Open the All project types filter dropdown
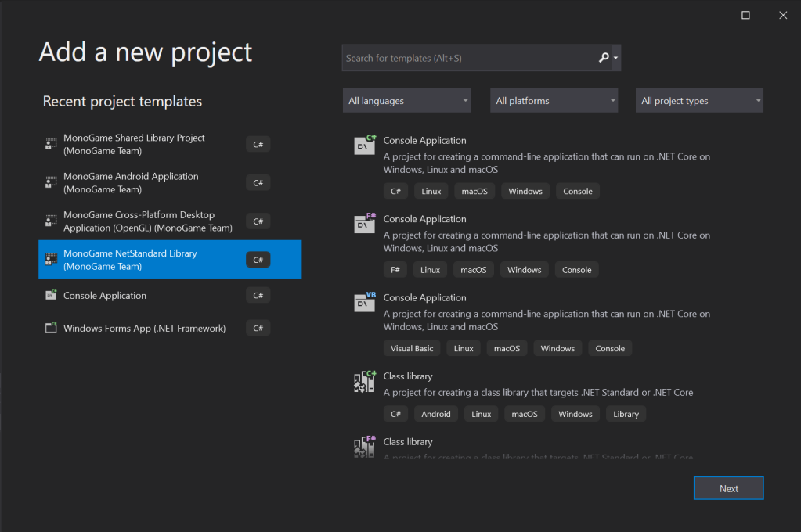The width and height of the screenshot is (801, 532). 699,101
